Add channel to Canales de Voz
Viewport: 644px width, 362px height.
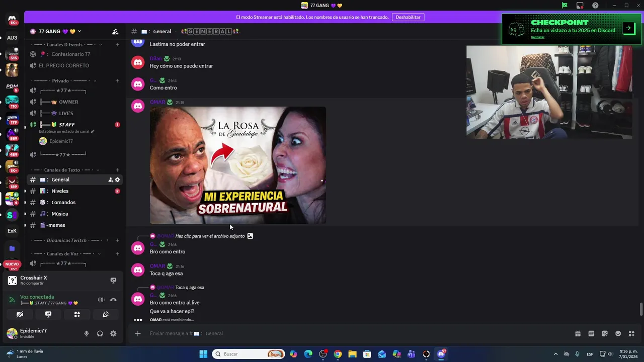click(117, 254)
